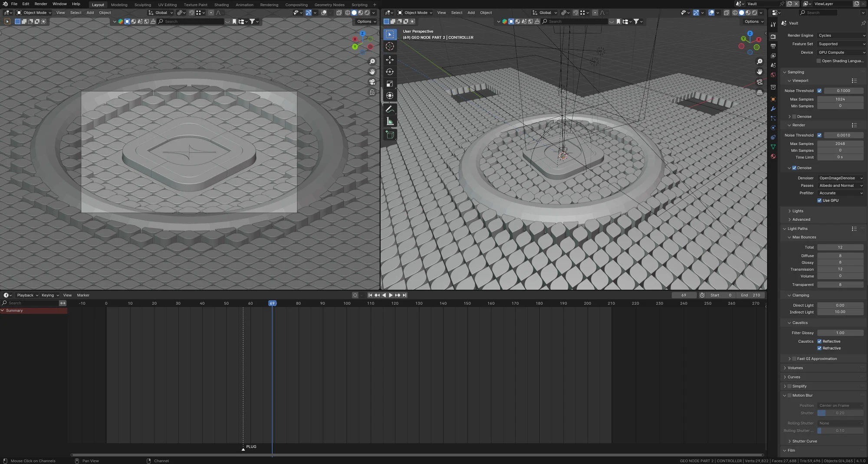Select the Scale tool in right viewport
The width and height of the screenshot is (868, 464).
[390, 84]
